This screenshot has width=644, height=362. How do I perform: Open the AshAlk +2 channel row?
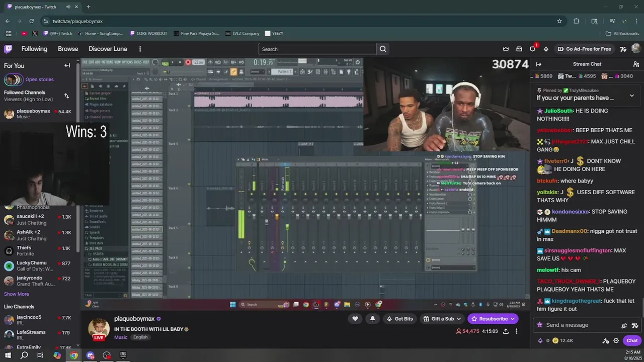point(38,235)
